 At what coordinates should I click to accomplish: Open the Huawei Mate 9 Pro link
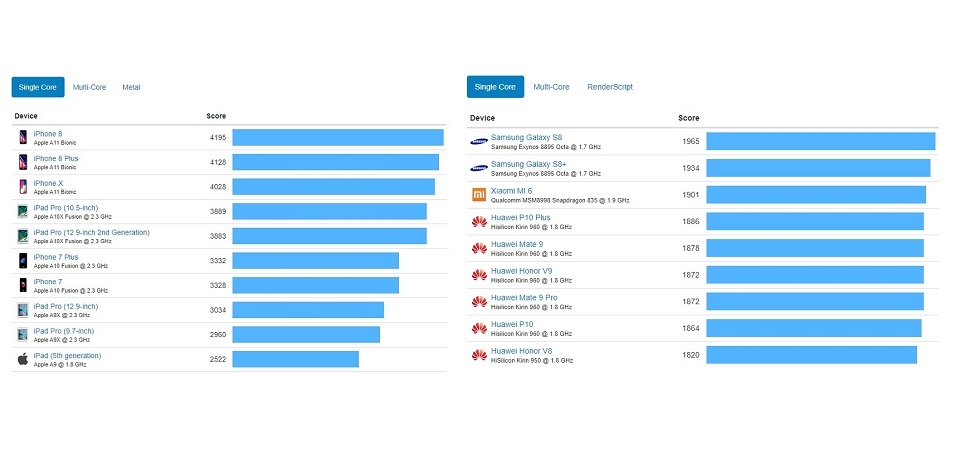coord(524,298)
